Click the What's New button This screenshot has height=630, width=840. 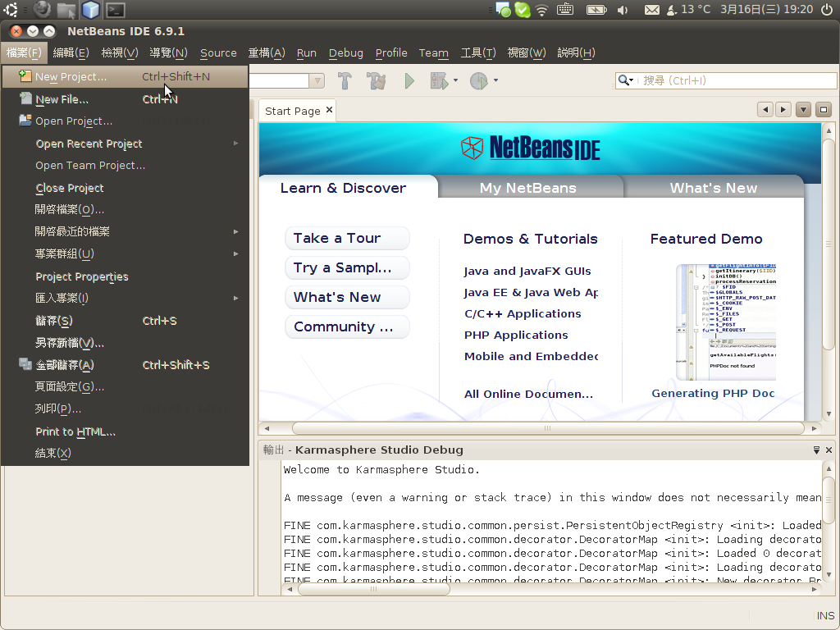pos(347,297)
